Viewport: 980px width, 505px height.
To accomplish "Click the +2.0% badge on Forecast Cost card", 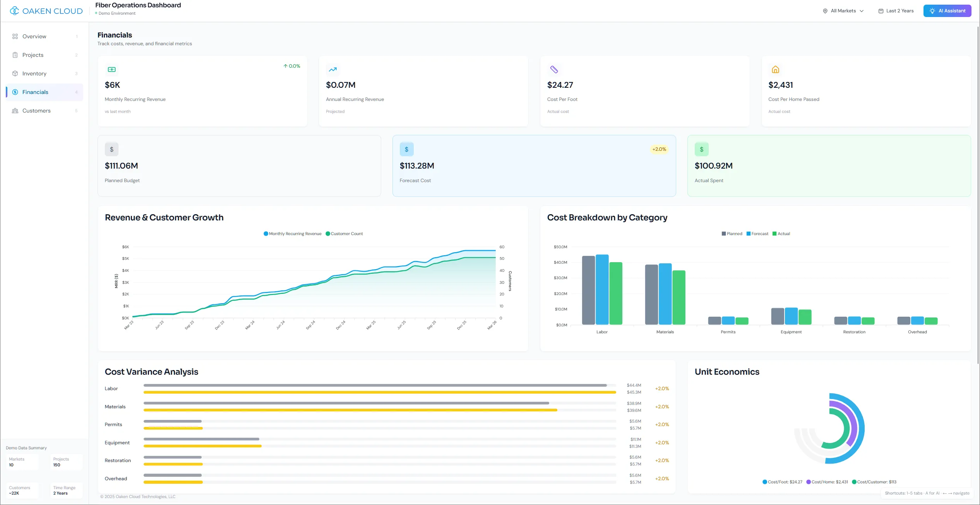I will 659,149.
